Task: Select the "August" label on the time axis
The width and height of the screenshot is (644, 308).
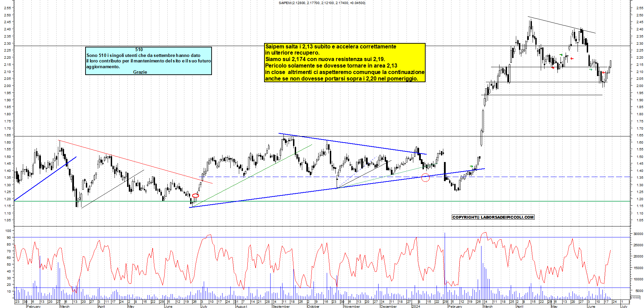Action: tap(242, 306)
